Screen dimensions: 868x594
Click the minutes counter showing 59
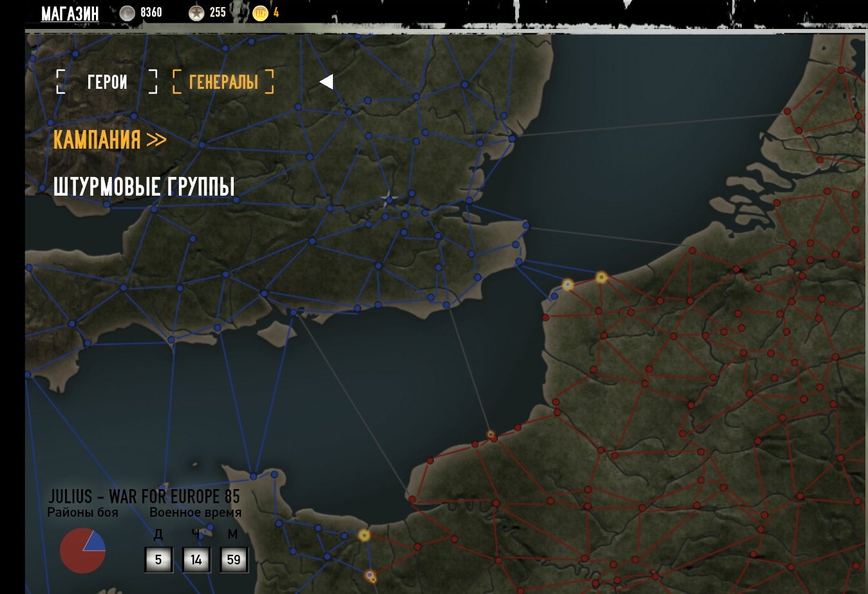(234, 560)
